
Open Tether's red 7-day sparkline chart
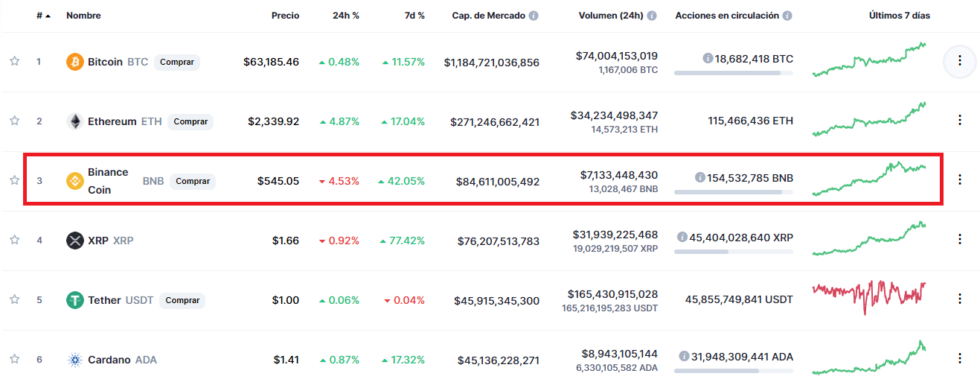869,297
